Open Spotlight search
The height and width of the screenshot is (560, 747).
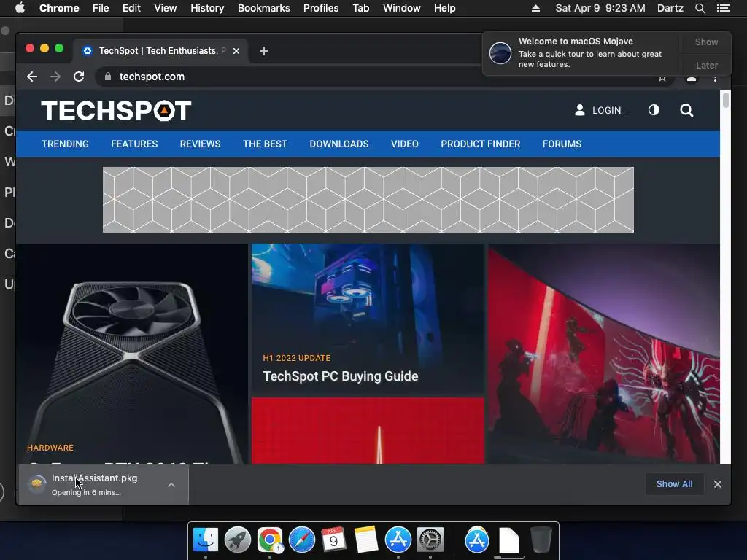tap(700, 8)
